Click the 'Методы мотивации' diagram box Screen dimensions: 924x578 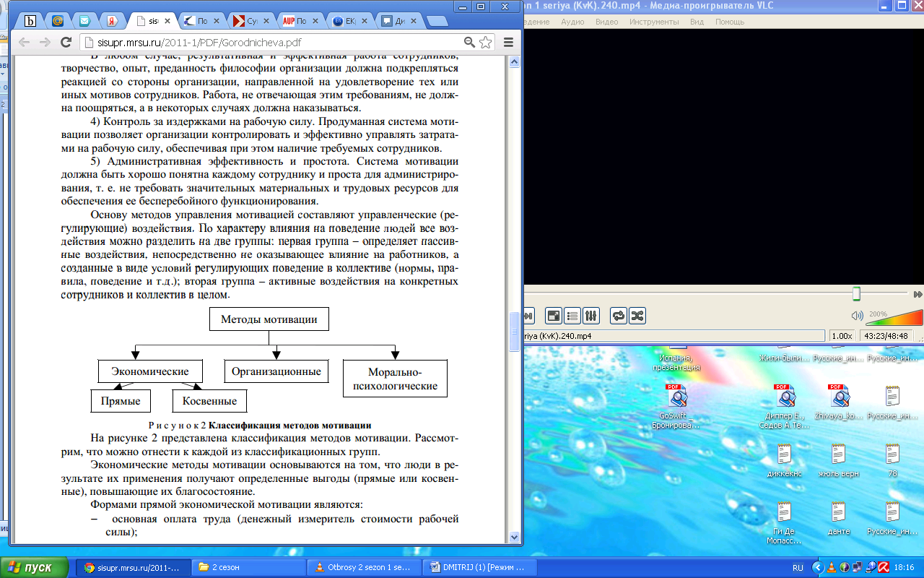[x=269, y=319]
